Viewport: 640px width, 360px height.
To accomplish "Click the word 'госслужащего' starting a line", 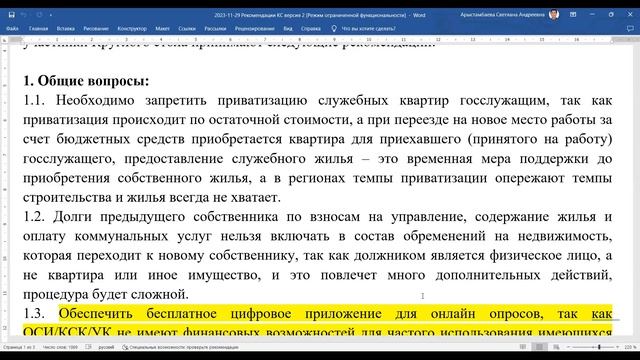I will point(69,159).
